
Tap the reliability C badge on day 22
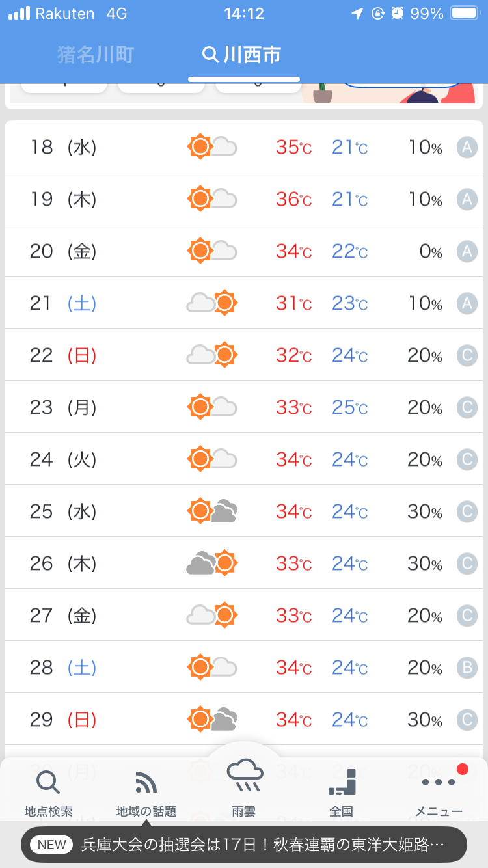[467, 355]
